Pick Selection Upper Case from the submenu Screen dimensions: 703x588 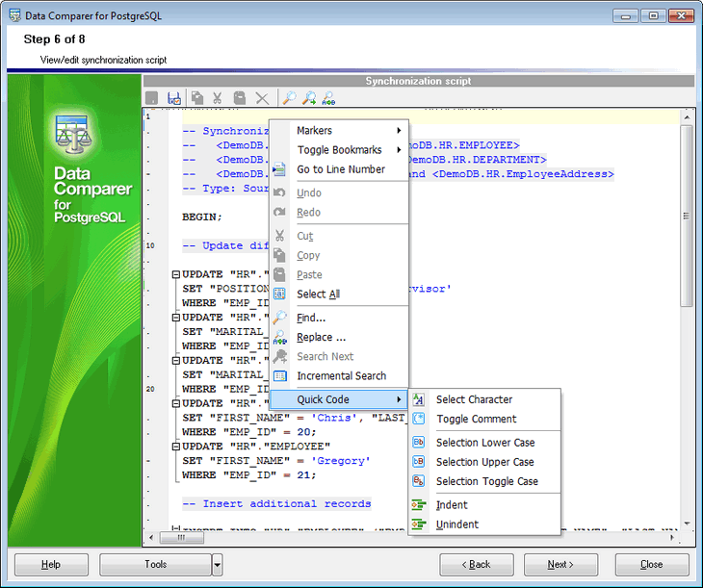[x=484, y=462]
